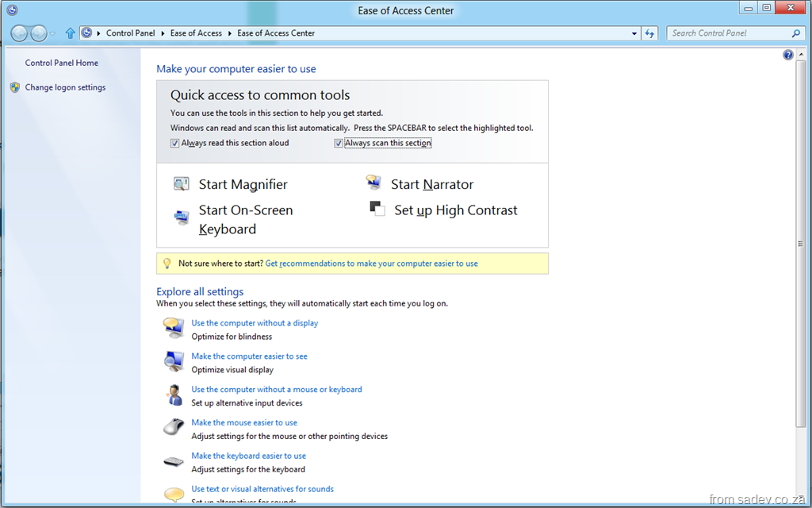Click the High Contrast black-white squares icon

tap(377, 209)
